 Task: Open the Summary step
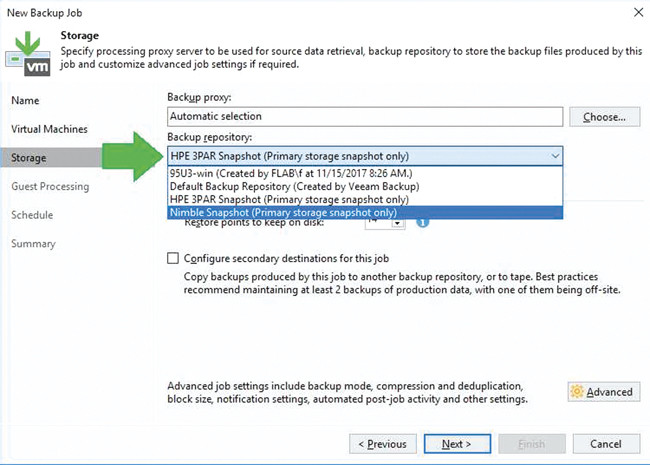pos(33,244)
